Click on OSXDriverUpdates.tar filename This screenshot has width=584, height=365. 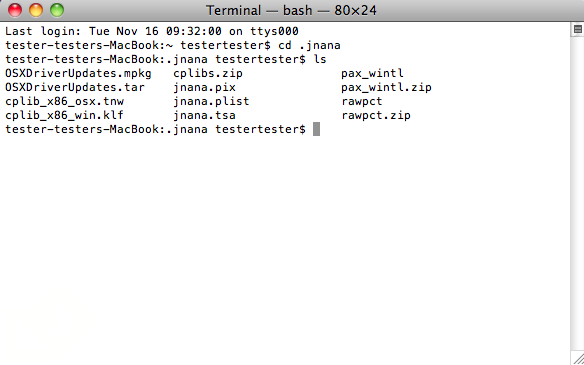click(x=75, y=88)
